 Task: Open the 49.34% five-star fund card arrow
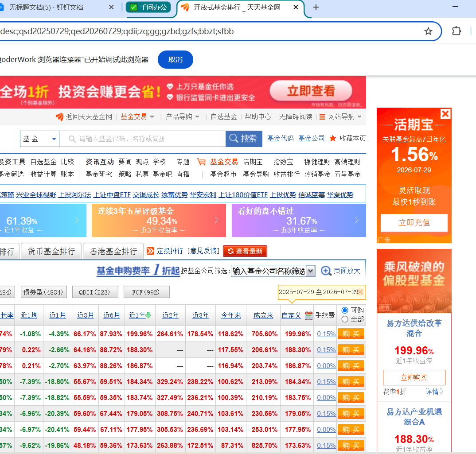[x=217, y=220]
